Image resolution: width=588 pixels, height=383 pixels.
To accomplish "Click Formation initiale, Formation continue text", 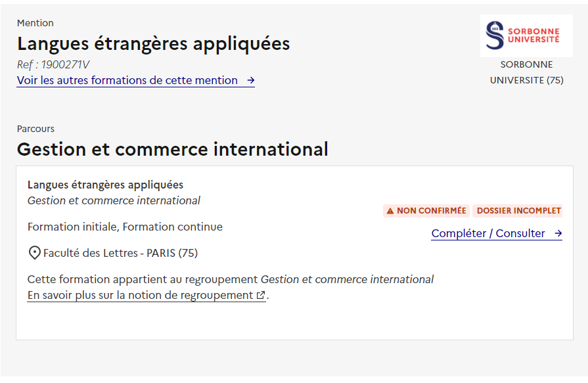I will click(x=125, y=227).
